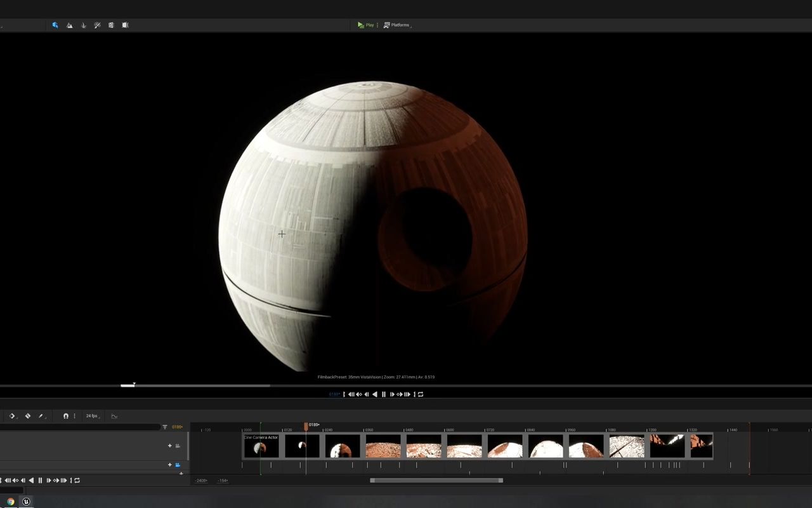Play reverse in Sequencer bottom transport
The image size is (812, 508).
coord(31,481)
